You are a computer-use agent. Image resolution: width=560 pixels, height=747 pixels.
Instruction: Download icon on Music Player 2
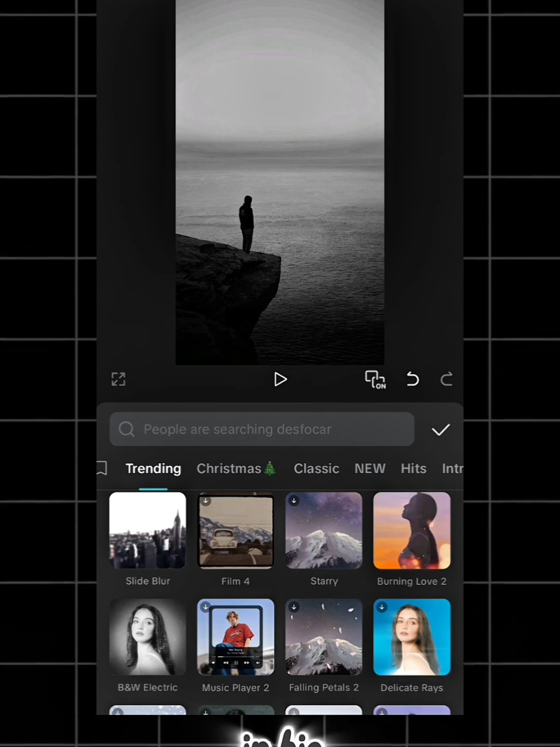coord(206,607)
